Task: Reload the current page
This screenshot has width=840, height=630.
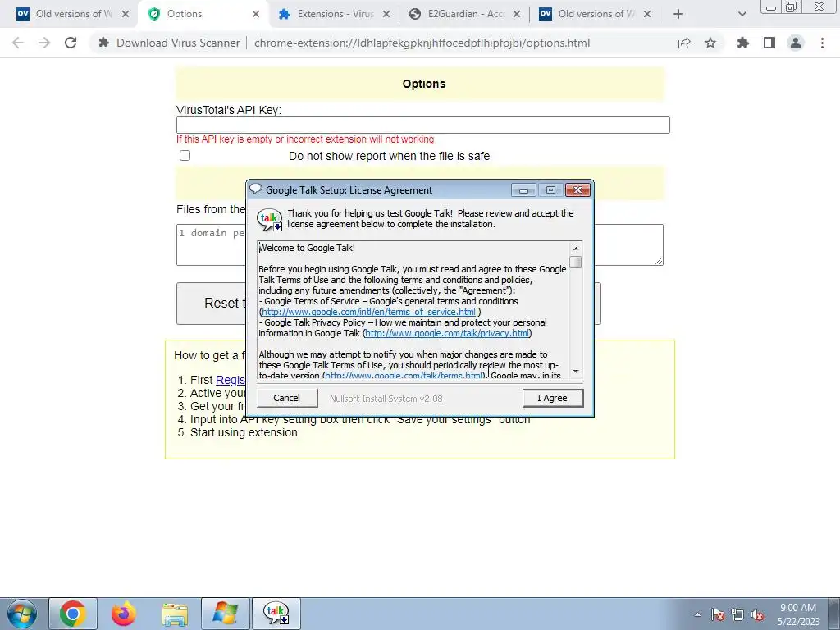Action: 71,43
